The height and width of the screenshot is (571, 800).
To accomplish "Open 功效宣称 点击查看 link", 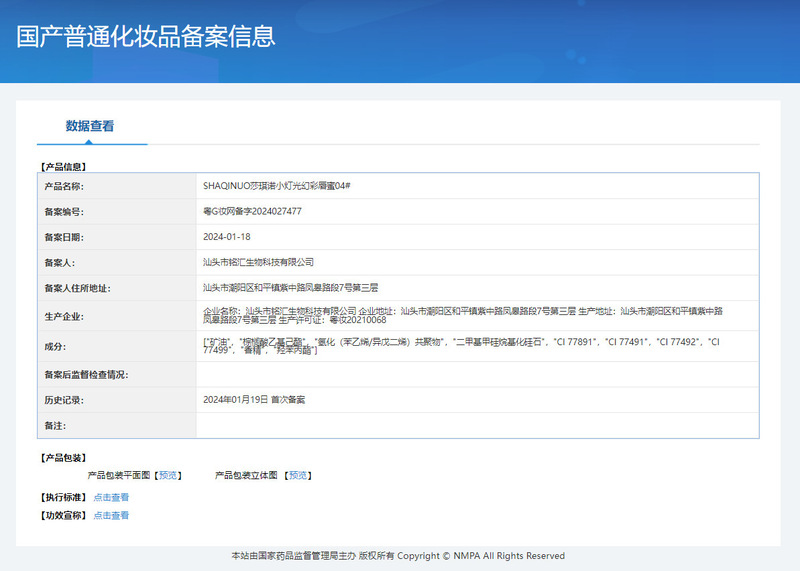I will [x=111, y=515].
